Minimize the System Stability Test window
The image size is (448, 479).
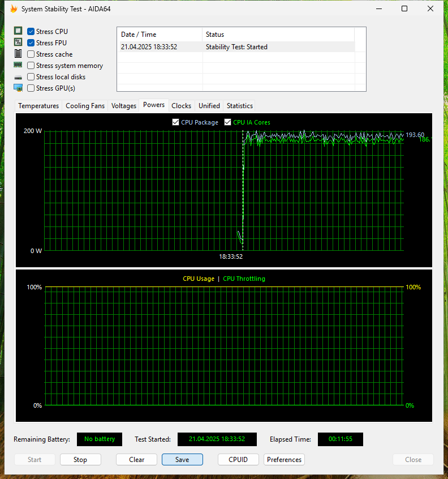[x=379, y=8]
